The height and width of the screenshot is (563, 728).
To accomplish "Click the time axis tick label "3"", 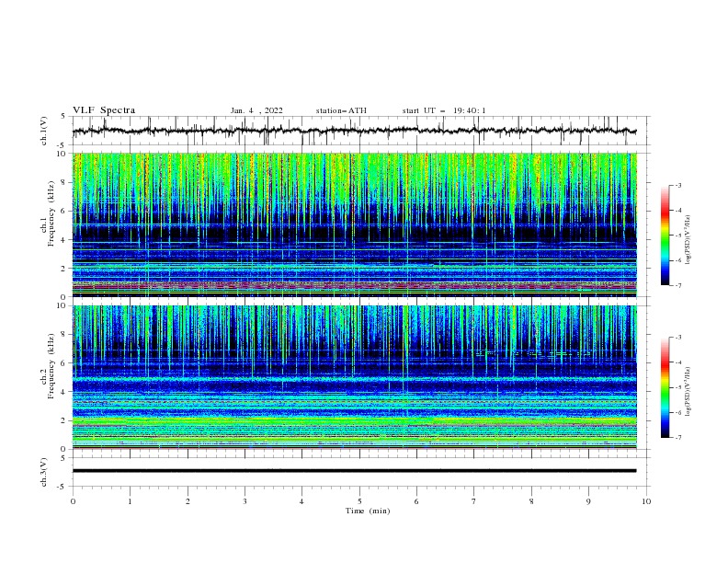I will point(245,501).
